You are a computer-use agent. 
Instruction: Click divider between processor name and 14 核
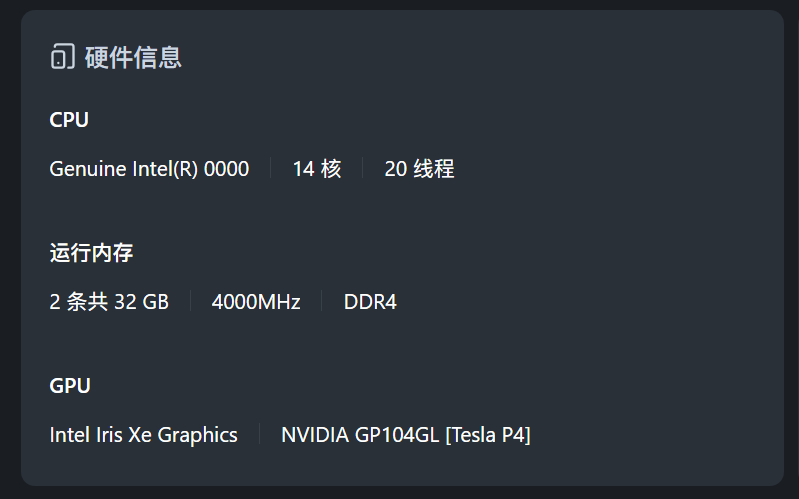click(271, 169)
